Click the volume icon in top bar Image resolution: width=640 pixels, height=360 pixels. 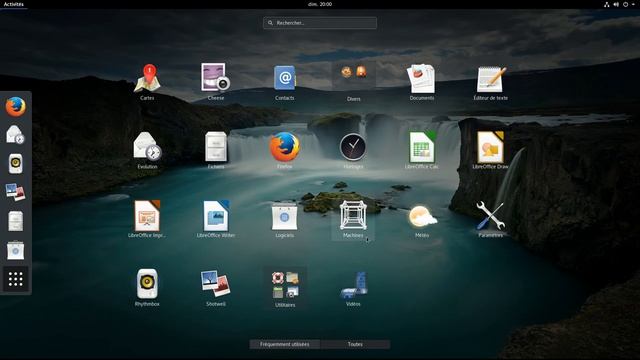coord(616,4)
